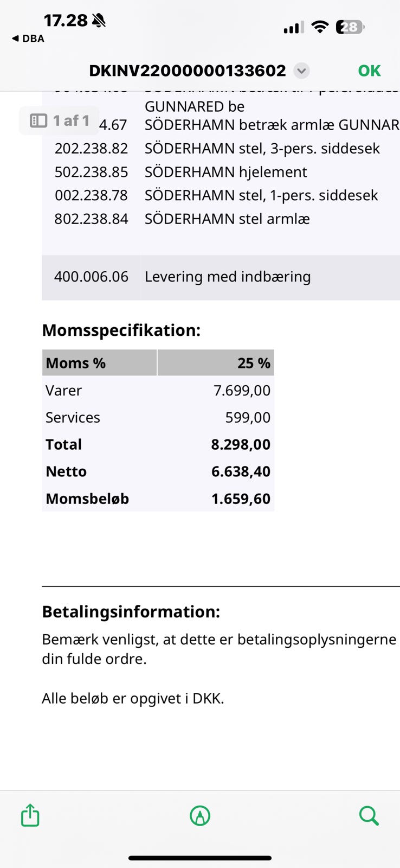Tap the Betalingsinformation heading
Image resolution: width=400 pixels, height=868 pixels.
tap(131, 612)
